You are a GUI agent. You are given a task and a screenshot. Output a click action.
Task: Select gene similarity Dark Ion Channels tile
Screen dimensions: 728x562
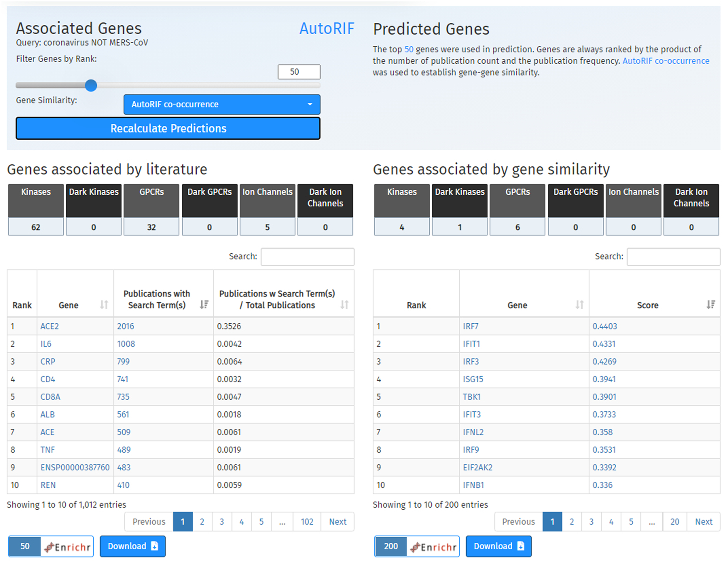coord(691,210)
